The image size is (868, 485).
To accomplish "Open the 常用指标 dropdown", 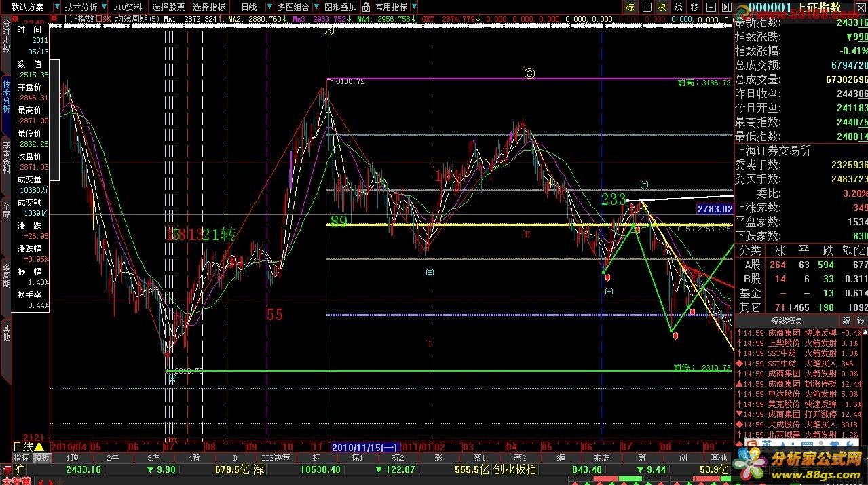I will (x=395, y=7).
